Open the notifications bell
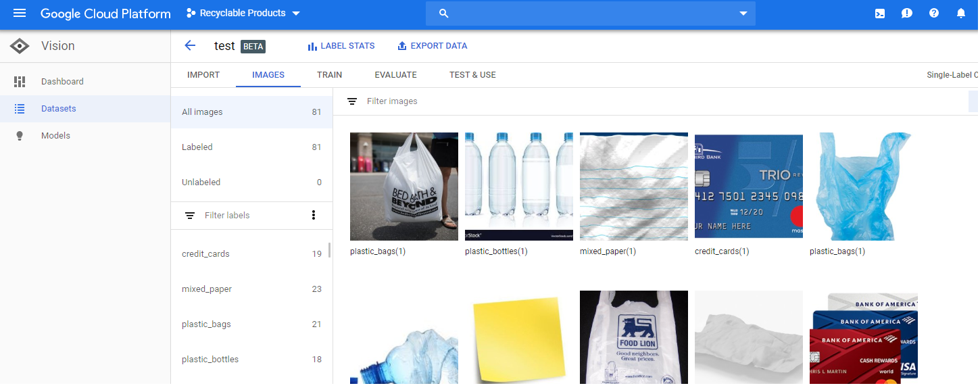Image resolution: width=980 pixels, height=392 pixels. (x=961, y=14)
